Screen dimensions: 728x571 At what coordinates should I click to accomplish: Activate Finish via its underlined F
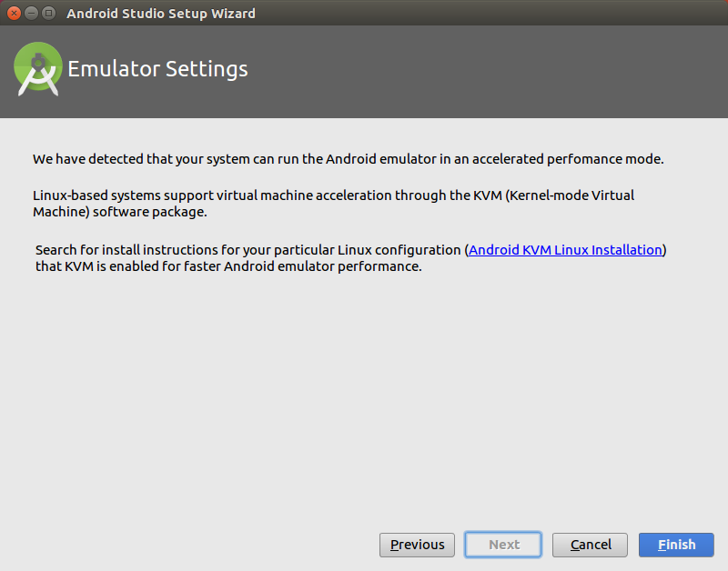point(662,545)
